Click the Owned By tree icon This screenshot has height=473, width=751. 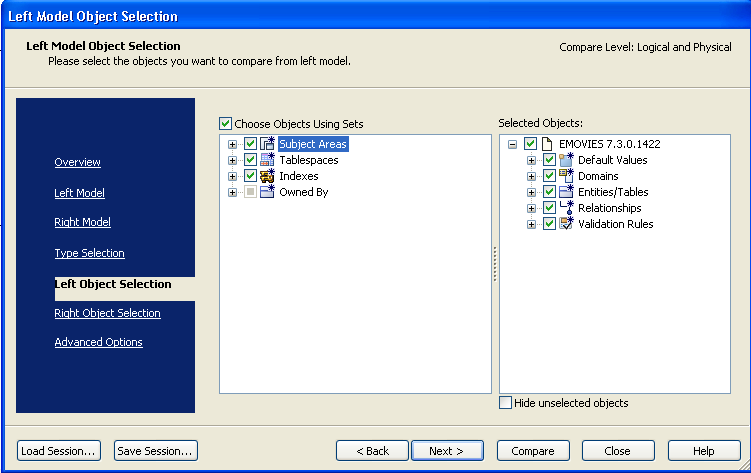tap(267, 192)
